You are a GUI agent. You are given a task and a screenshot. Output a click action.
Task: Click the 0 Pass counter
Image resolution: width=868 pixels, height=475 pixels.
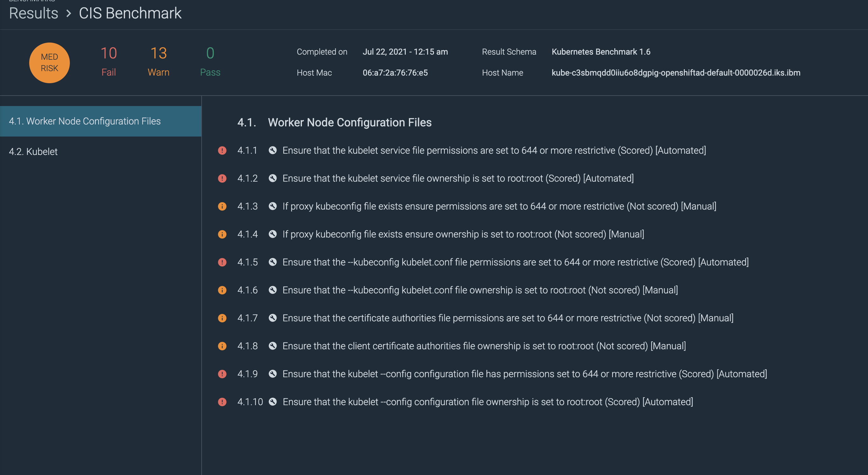(x=210, y=62)
